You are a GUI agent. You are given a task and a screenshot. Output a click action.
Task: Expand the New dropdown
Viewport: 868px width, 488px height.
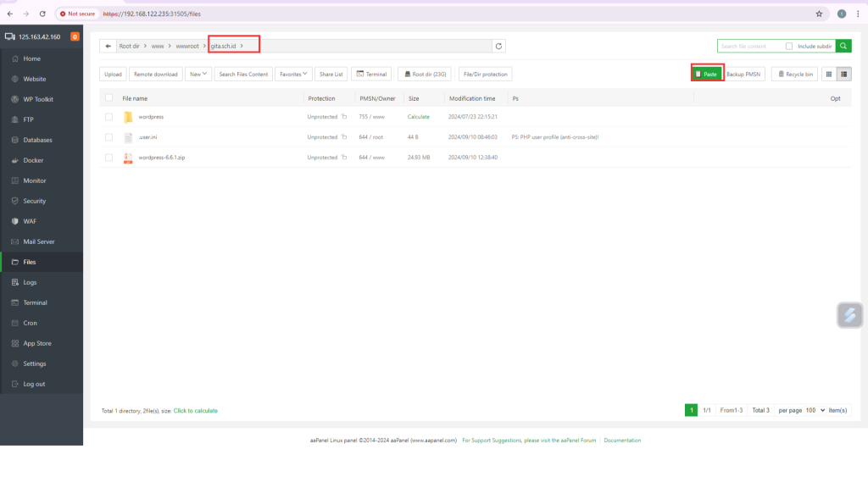[198, 74]
